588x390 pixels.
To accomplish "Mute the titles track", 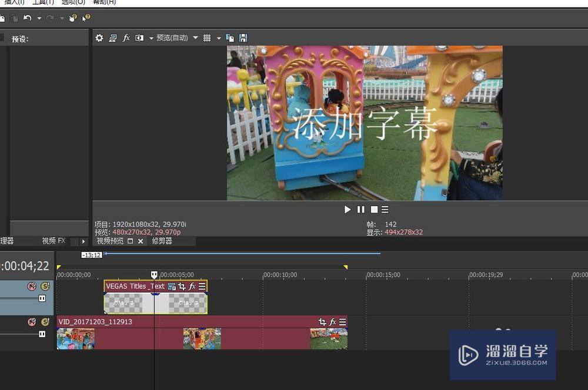I will pyautogui.click(x=31, y=286).
